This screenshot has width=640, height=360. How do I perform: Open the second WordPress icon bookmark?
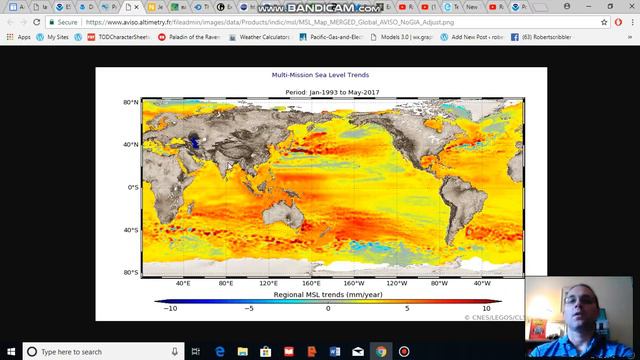[78, 37]
